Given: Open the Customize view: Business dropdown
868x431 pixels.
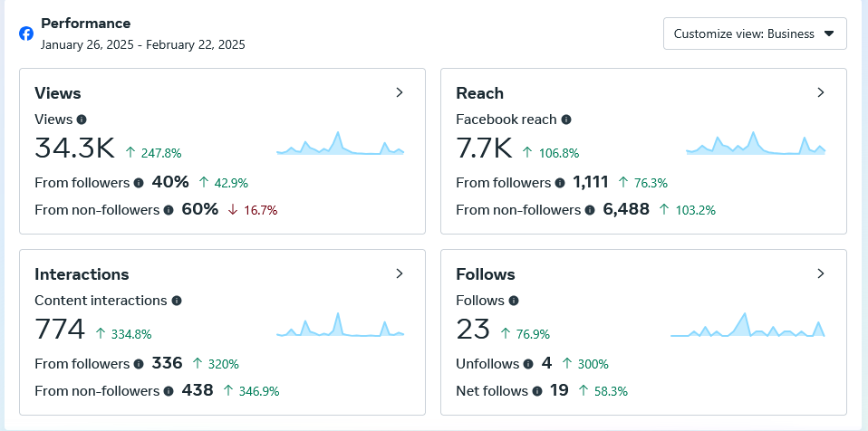Looking at the screenshot, I should click(x=755, y=34).
